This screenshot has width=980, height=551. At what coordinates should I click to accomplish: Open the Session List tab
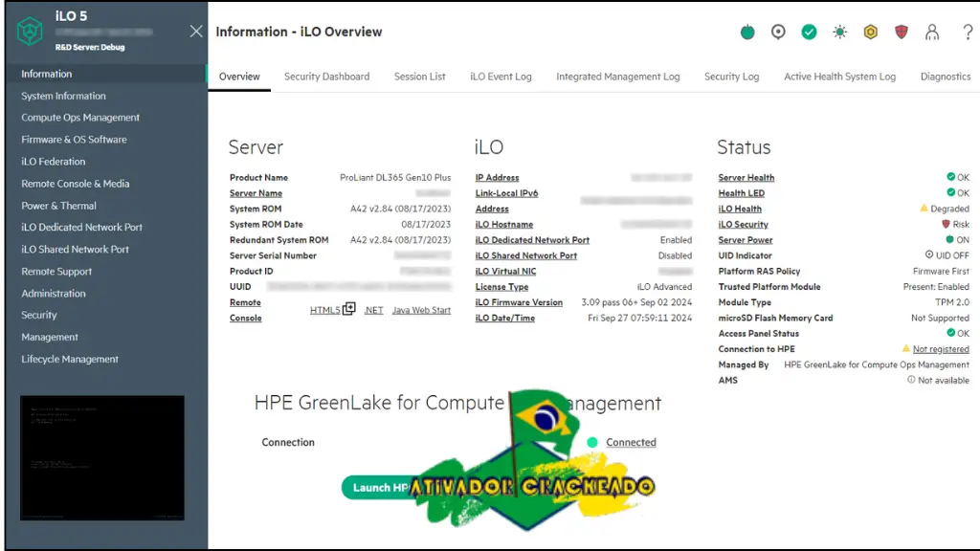point(419,77)
